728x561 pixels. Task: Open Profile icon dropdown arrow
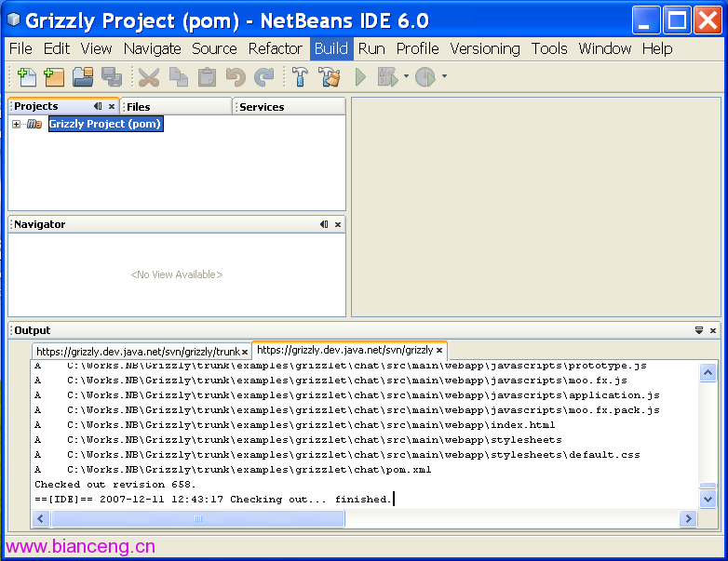(x=444, y=76)
